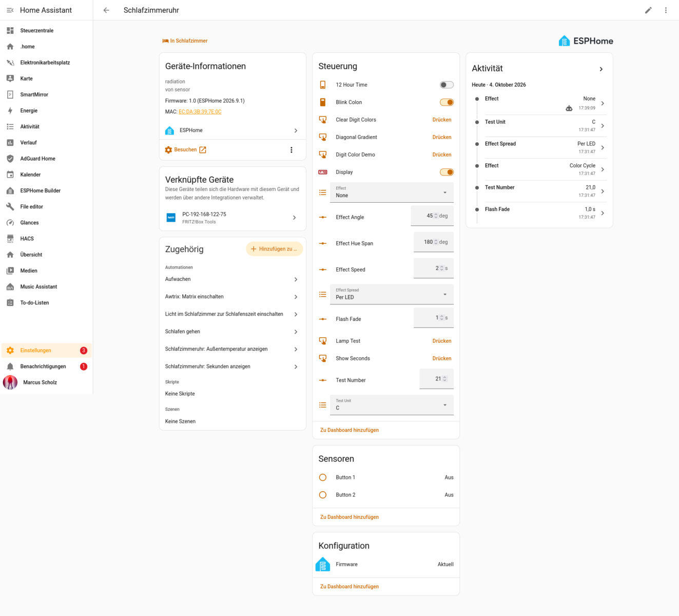The image size is (679, 616).
Task: Open the MAC address link
Action: [200, 112]
